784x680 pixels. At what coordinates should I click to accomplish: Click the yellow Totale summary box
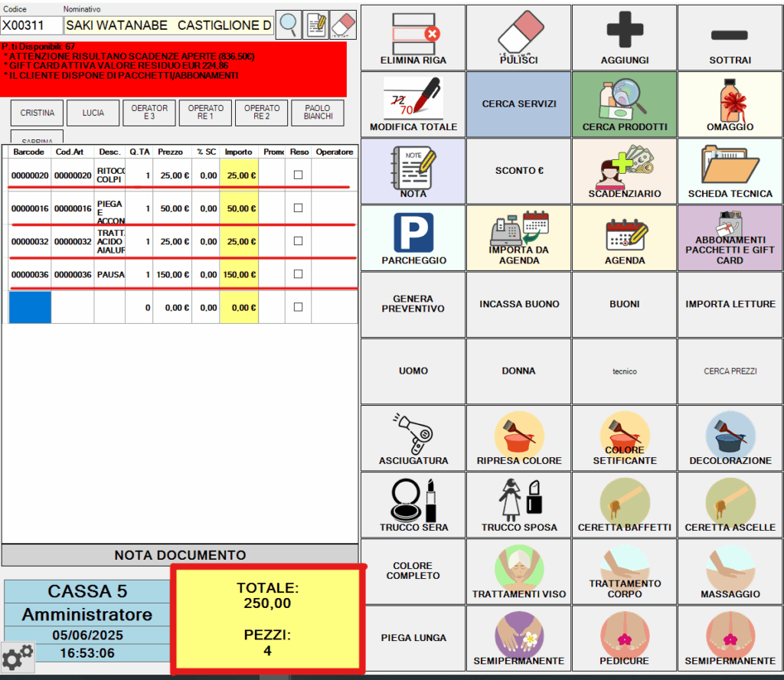(x=267, y=620)
